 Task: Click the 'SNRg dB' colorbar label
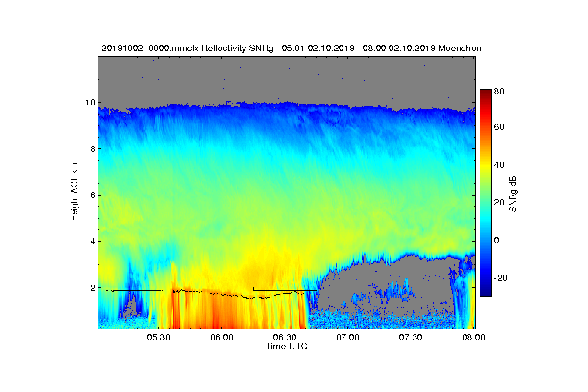pyautogui.click(x=513, y=194)
